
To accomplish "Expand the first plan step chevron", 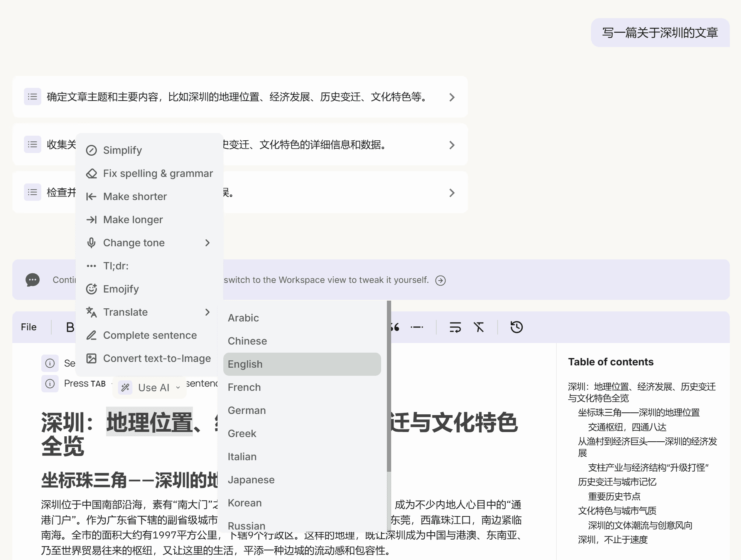I will 452,97.
